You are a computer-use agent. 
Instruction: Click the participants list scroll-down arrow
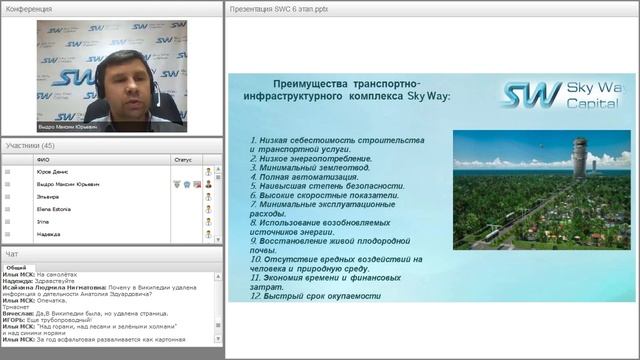coord(218,240)
